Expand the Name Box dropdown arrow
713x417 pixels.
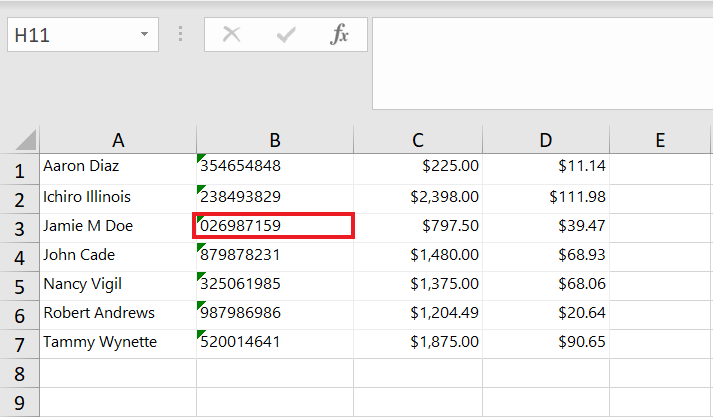[x=144, y=35]
